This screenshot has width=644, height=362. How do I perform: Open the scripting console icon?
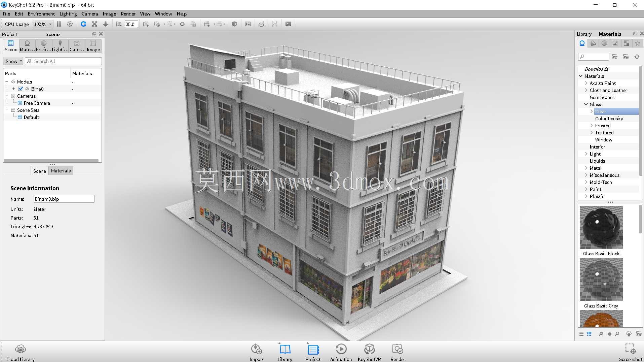[x=288, y=24]
